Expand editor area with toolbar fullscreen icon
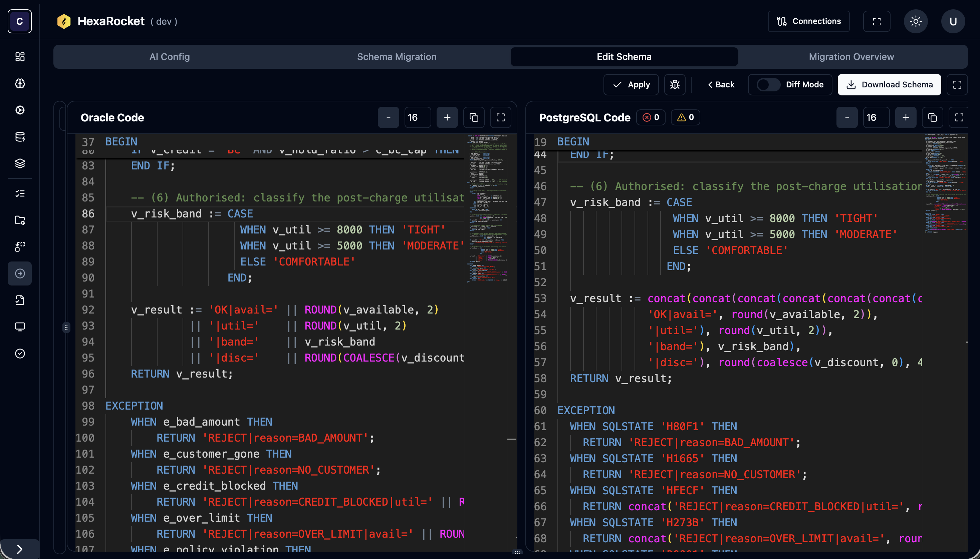The width and height of the screenshot is (980, 559). [x=957, y=84]
